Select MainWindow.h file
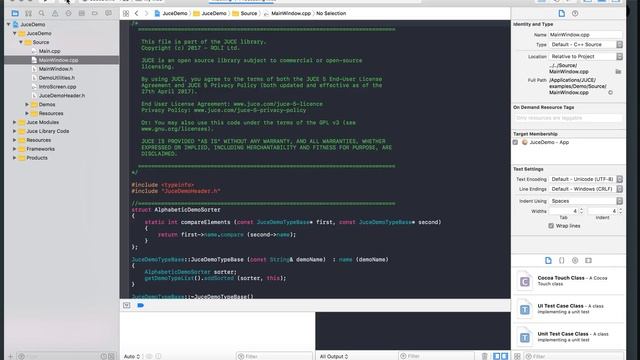Screen dimensions: 640x360 (x=56, y=69)
